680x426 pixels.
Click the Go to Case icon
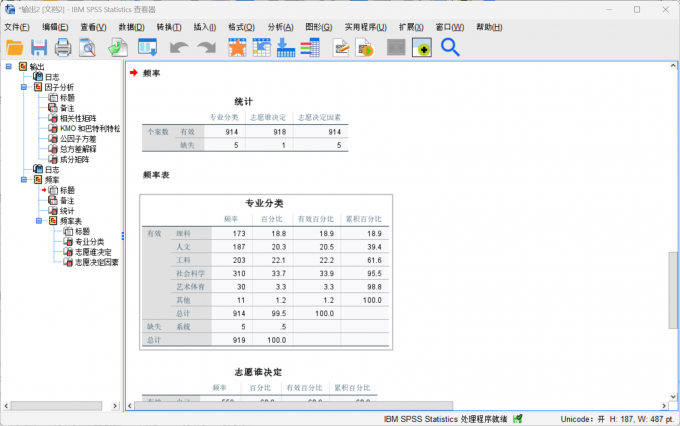tap(286, 47)
